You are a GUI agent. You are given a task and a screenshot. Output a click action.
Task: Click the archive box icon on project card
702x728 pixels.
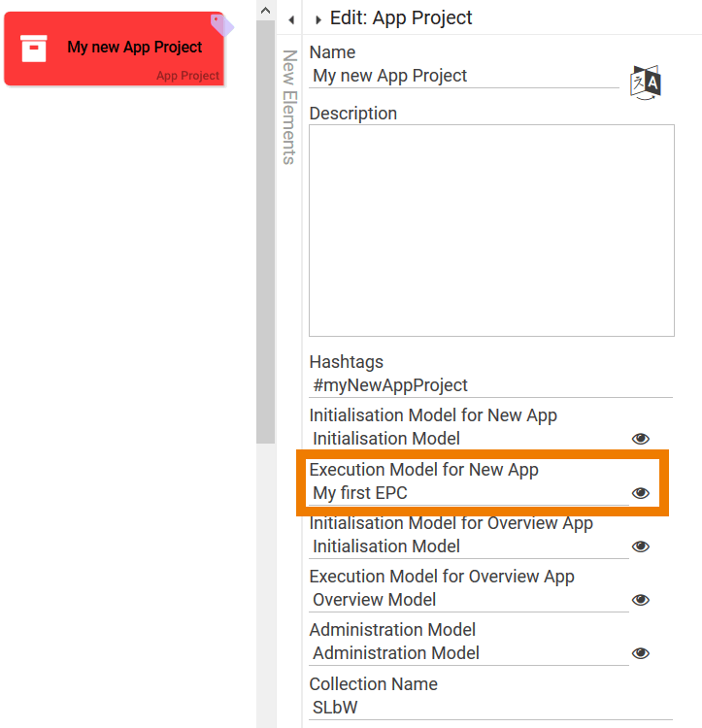click(34, 49)
